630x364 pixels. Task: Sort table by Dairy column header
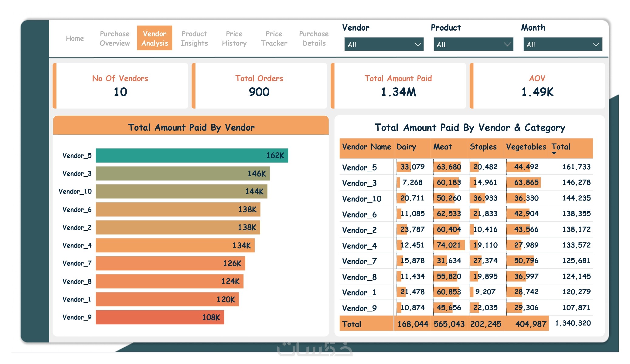[406, 147]
